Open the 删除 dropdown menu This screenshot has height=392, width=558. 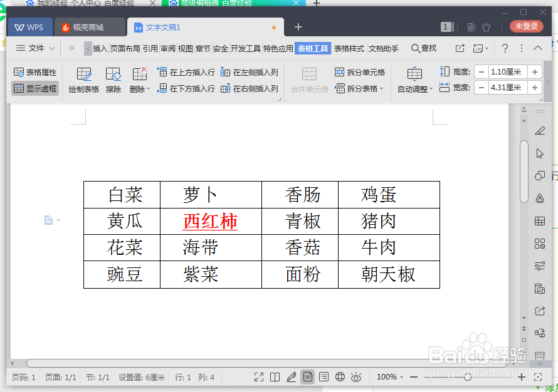point(141,88)
